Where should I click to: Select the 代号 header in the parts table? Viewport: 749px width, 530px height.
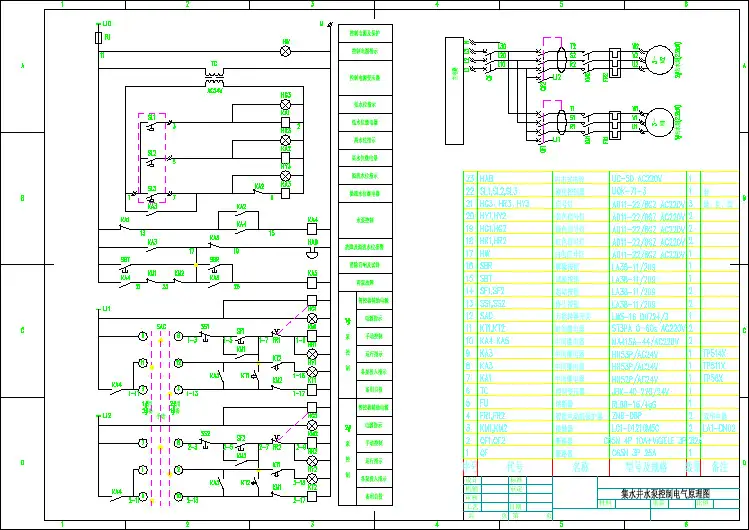(516, 466)
